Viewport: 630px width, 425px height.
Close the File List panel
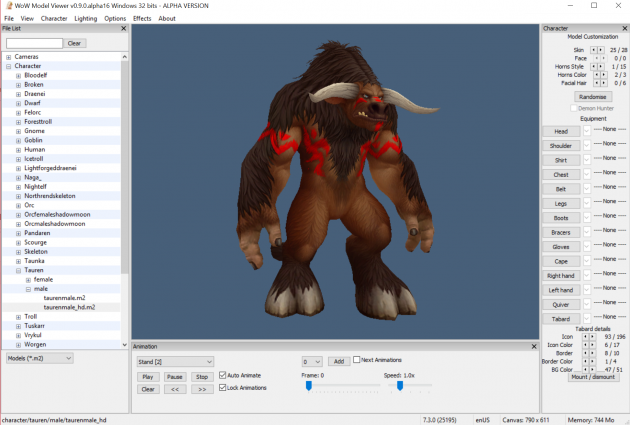point(124,29)
